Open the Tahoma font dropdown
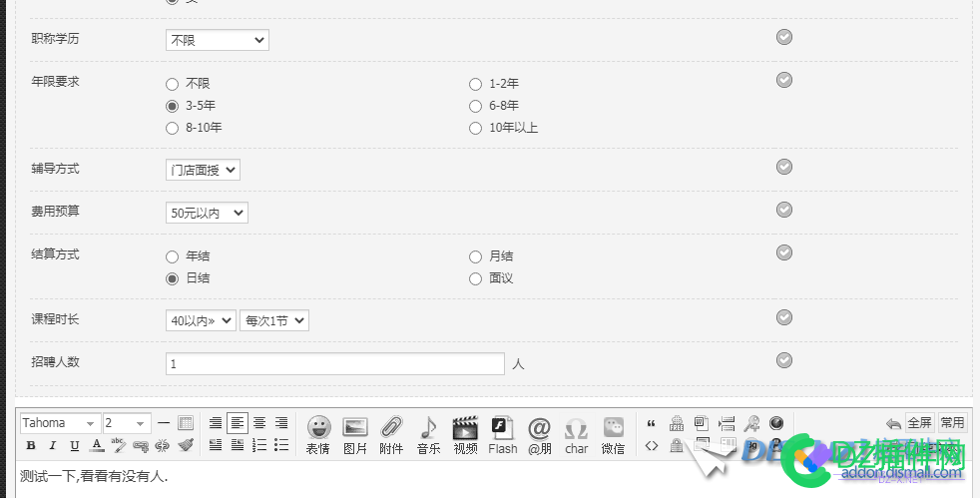Screen dimensions: 980x498 60,423
